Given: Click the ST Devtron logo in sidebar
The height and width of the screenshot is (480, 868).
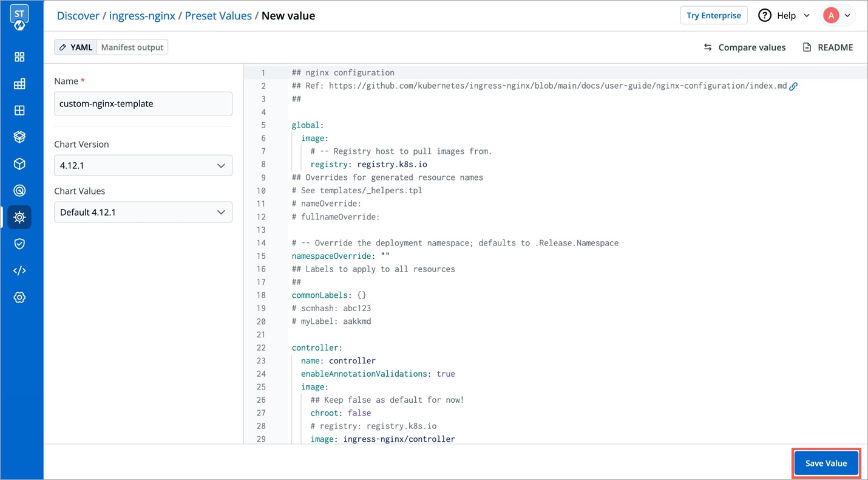Looking at the screenshot, I should (19, 17).
